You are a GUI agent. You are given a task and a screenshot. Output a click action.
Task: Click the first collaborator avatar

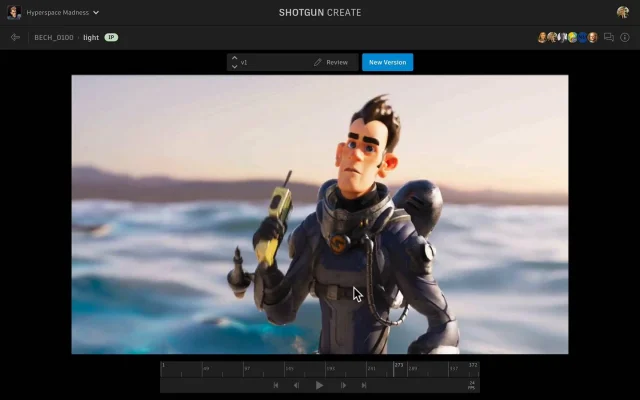tap(542, 38)
